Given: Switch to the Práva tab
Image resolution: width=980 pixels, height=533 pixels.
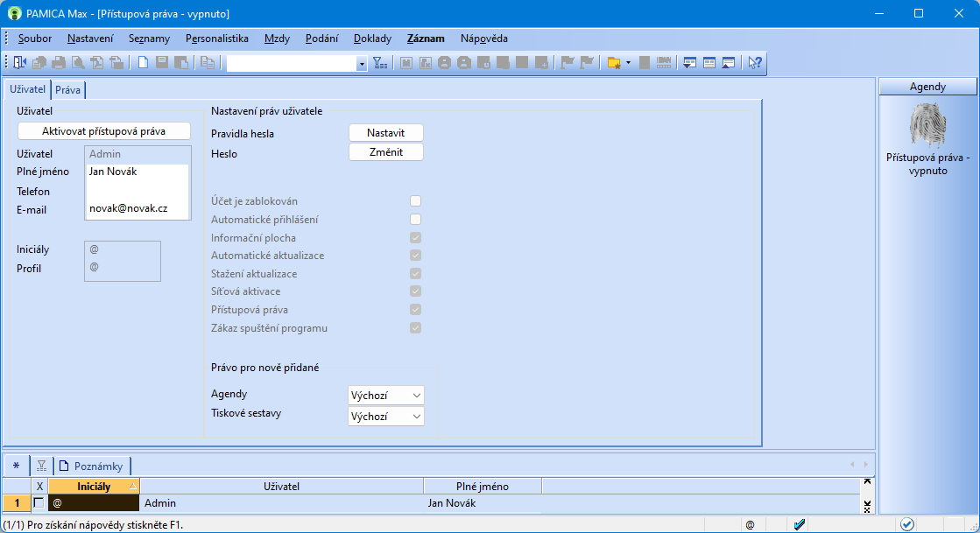Looking at the screenshot, I should click(68, 89).
